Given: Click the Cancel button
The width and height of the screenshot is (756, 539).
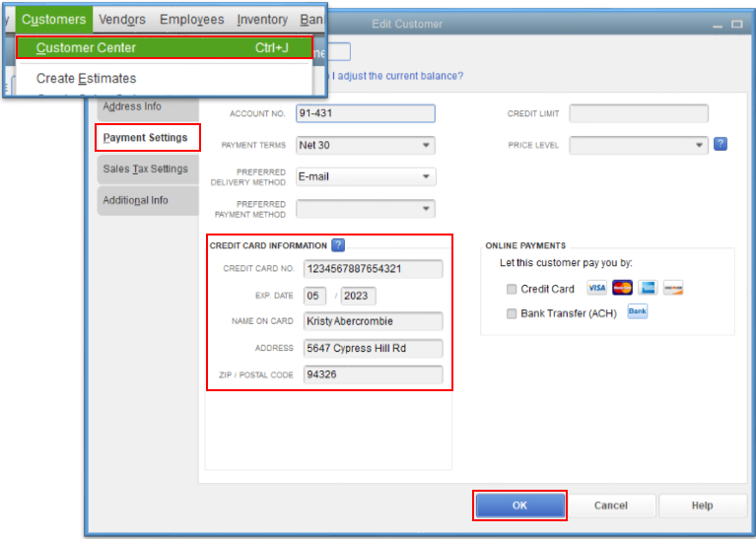Looking at the screenshot, I should point(610,505).
